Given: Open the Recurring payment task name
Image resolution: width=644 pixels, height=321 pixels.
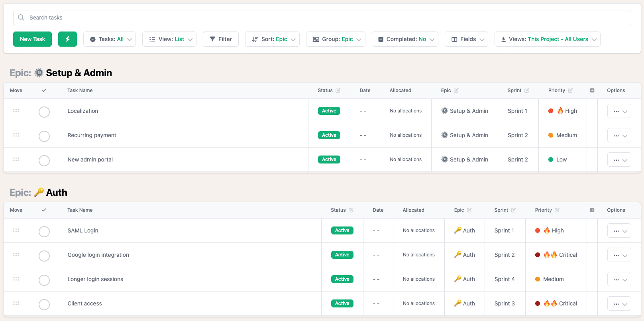Looking at the screenshot, I should tap(92, 135).
